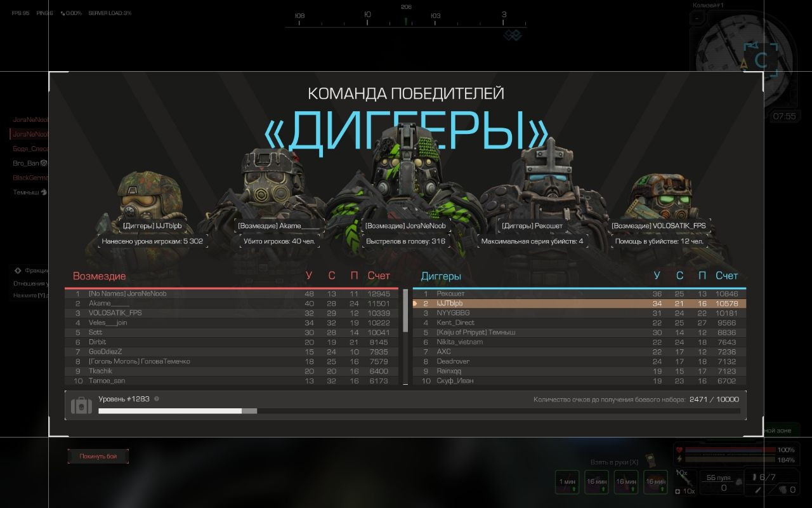Select the hotbar slot labeled 1 мин
812x508 pixels.
566,482
